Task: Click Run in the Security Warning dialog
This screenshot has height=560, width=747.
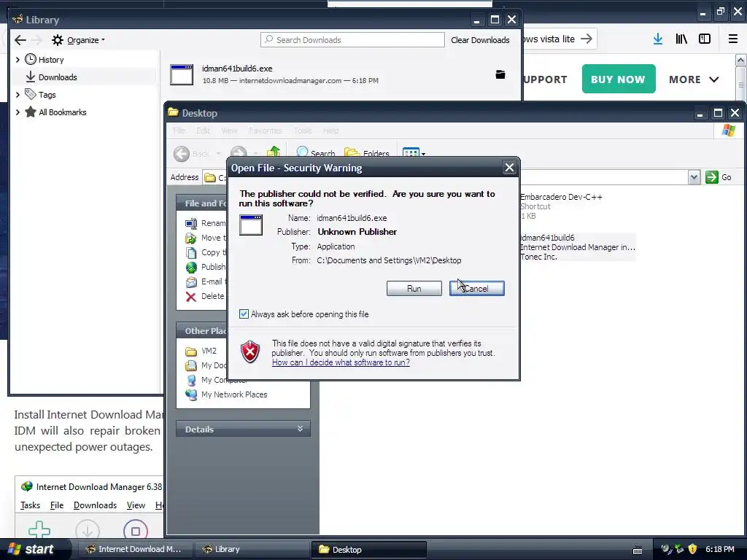Action: click(x=414, y=288)
